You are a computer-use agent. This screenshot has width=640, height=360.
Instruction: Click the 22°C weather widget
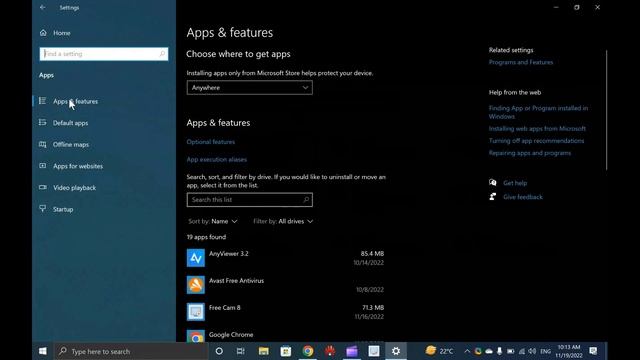pyautogui.click(x=440, y=351)
